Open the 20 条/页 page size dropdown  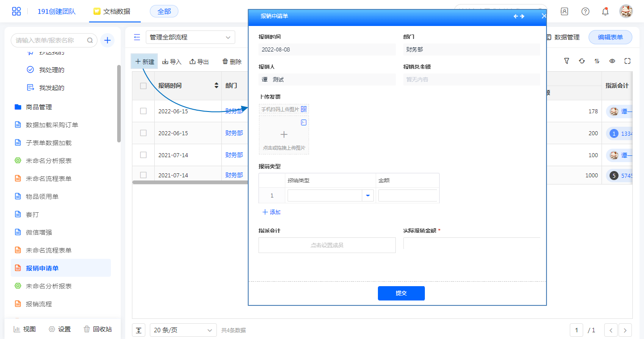183,330
